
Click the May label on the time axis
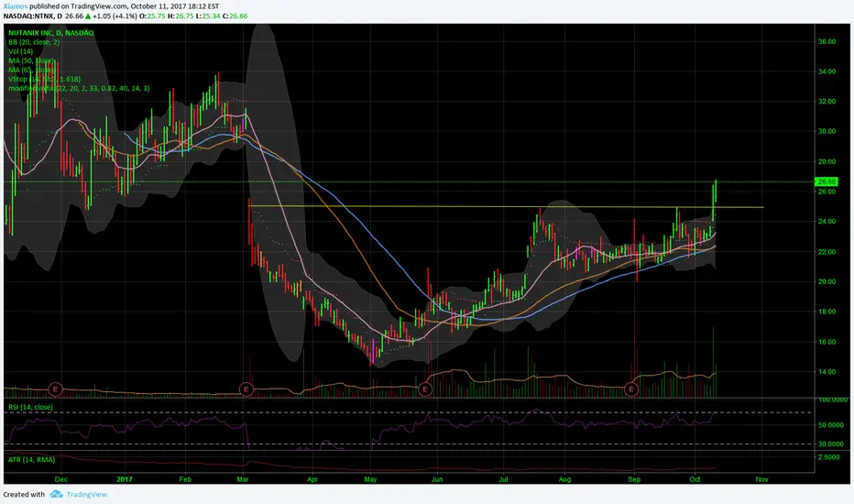(370, 479)
